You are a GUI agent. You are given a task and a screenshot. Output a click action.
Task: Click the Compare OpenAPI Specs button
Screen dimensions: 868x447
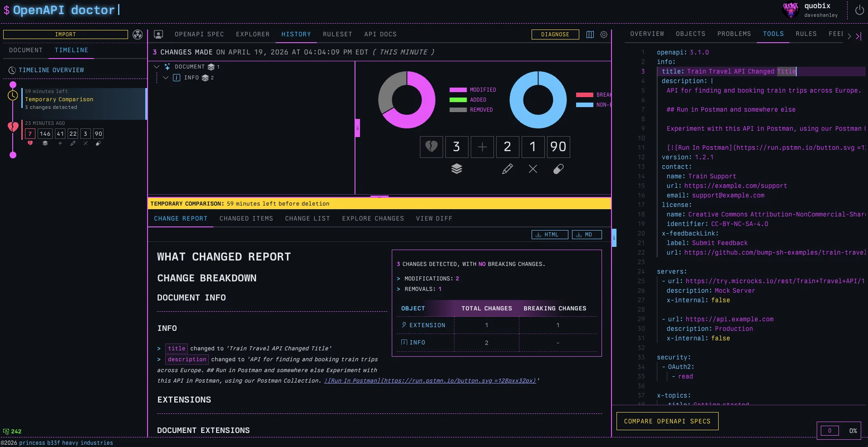[667, 421]
